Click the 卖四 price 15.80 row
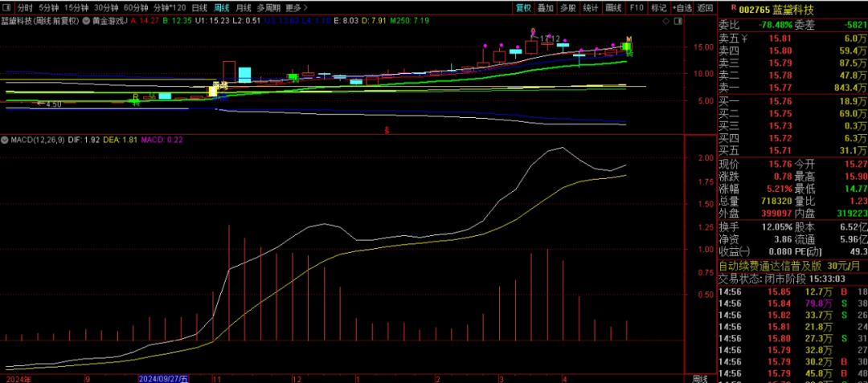This screenshot has height=383, width=868. coord(792,51)
